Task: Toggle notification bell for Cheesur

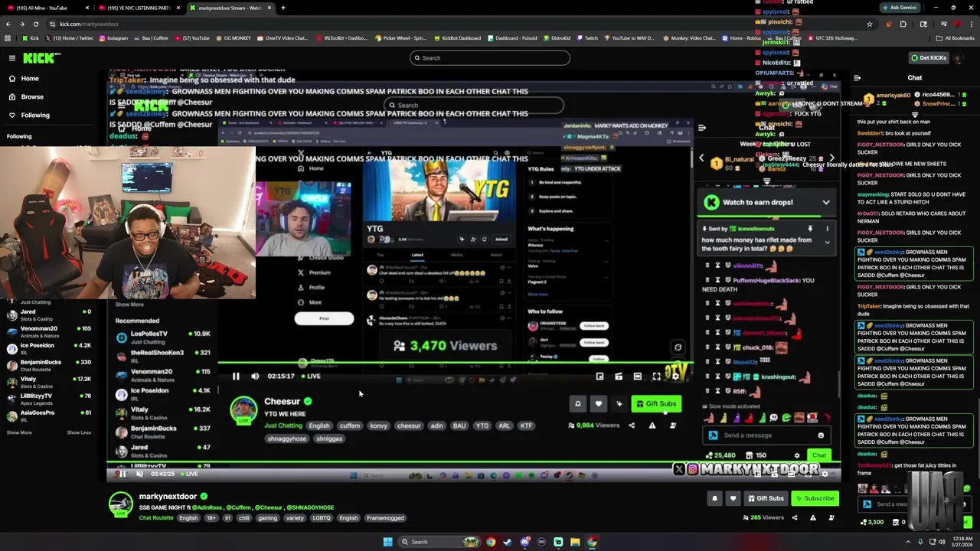Action: (578, 404)
